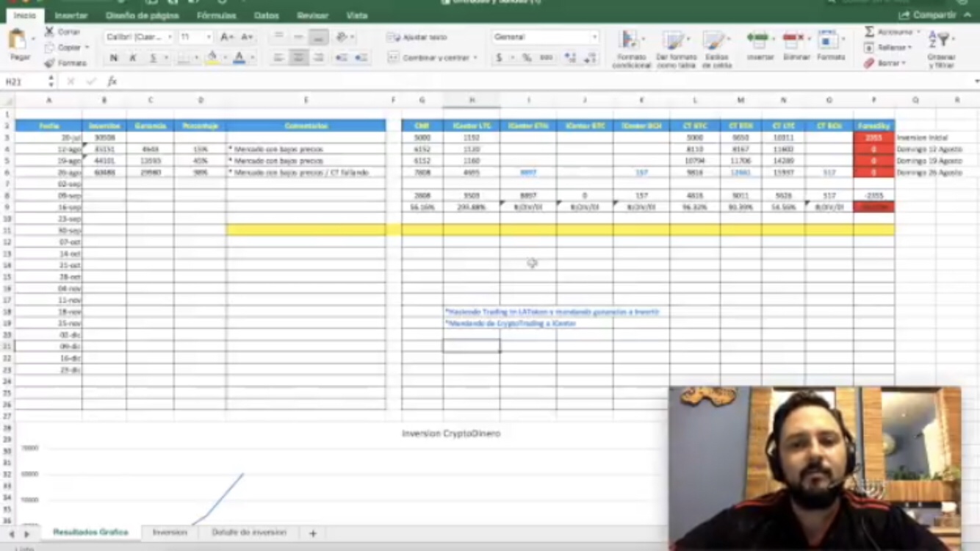Add a new sheet with the plus button

(313, 533)
